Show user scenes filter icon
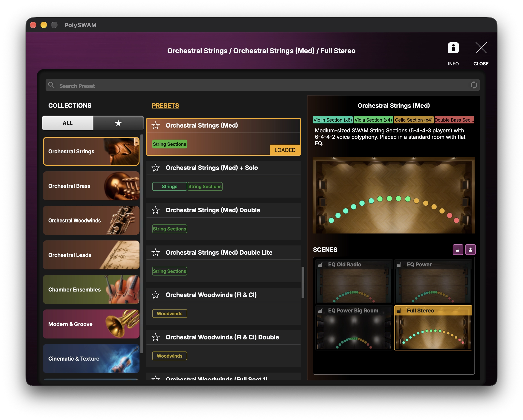 [x=470, y=250]
